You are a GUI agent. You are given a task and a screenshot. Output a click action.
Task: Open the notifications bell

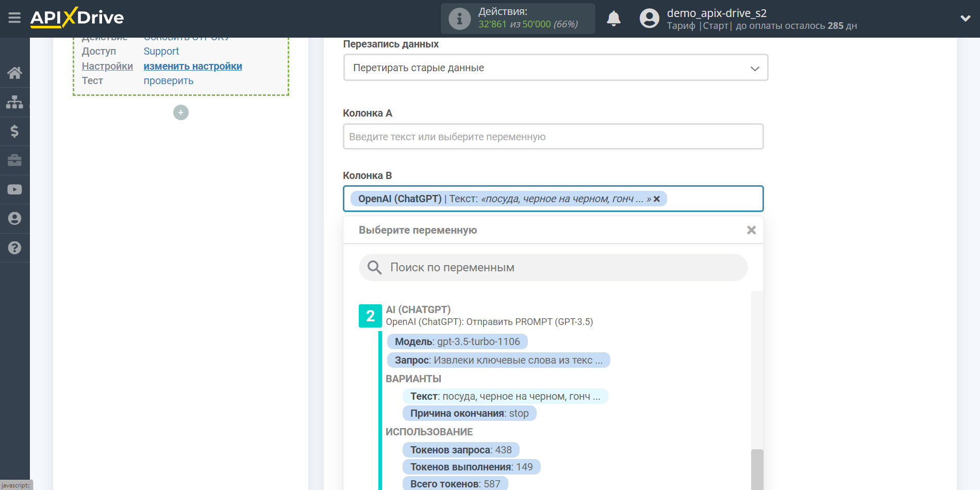point(613,19)
